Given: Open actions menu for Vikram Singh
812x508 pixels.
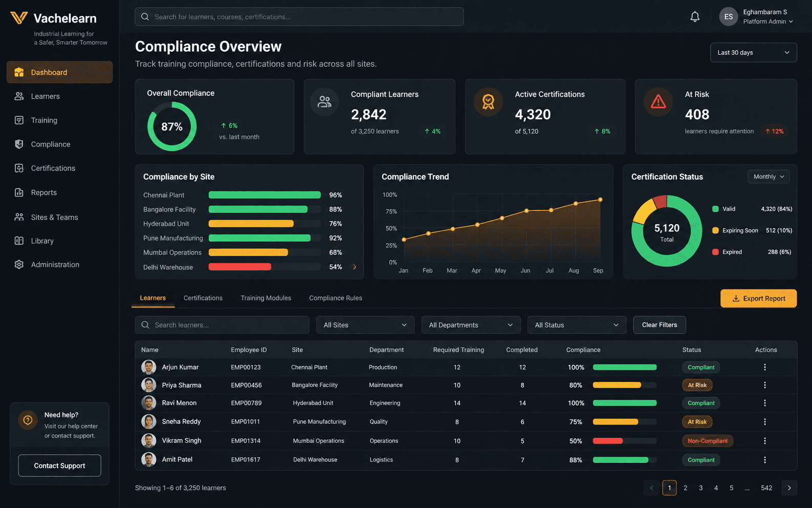Looking at the screenshot, I should (x=765, y=441).
